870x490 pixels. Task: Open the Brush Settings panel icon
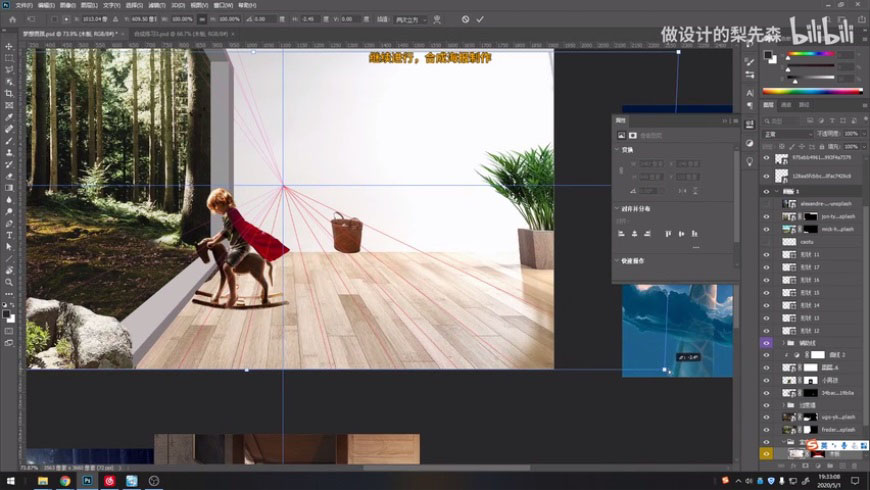(x=750, y=62)
